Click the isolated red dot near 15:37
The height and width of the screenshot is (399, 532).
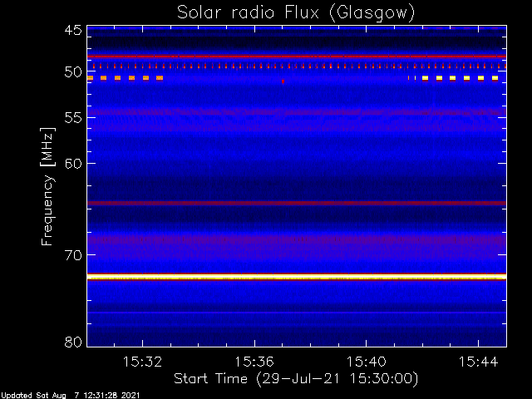[283, 81]
